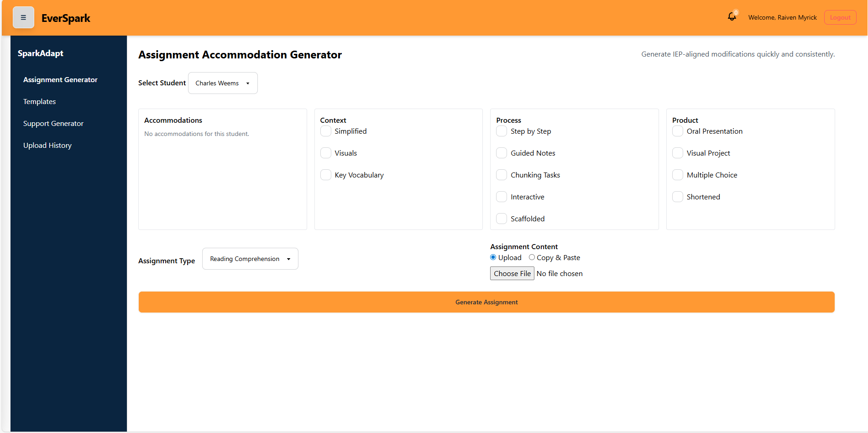Image resolution: width=868 pixels, height=433 pixels.
Task: Select the Copy & Paste radio button
Action: point(531,257)
